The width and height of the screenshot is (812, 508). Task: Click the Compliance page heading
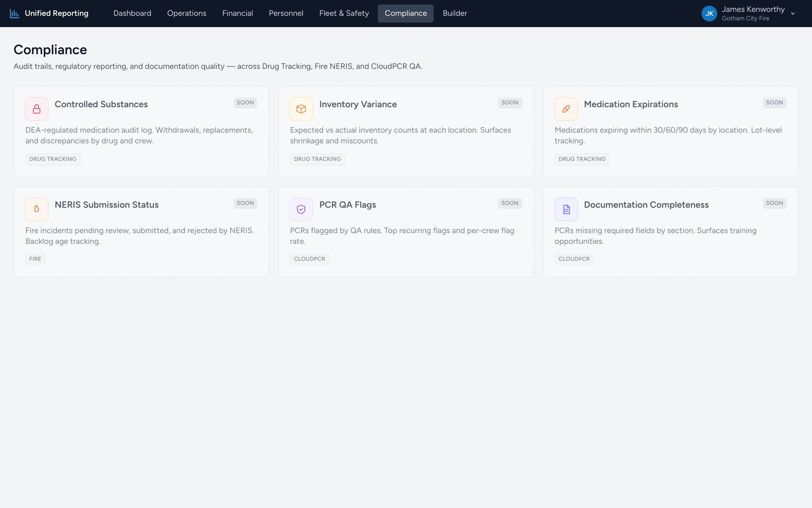pyautogui.click(x=50, y=50)
